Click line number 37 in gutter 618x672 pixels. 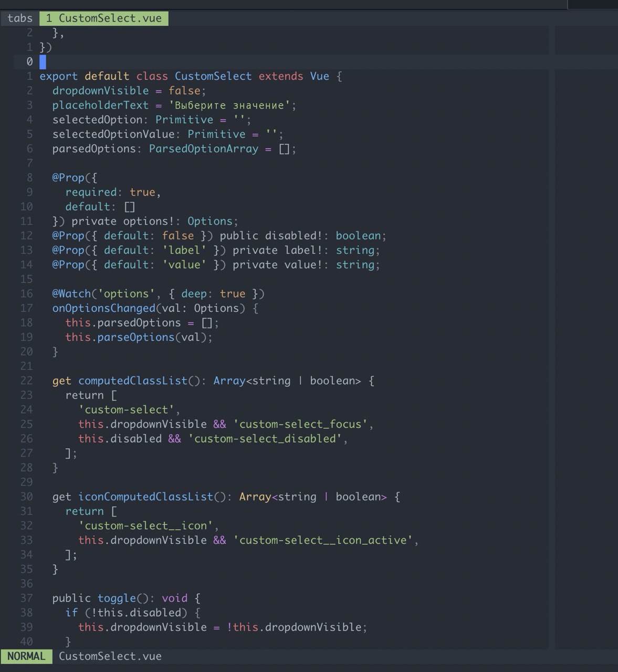26,598
